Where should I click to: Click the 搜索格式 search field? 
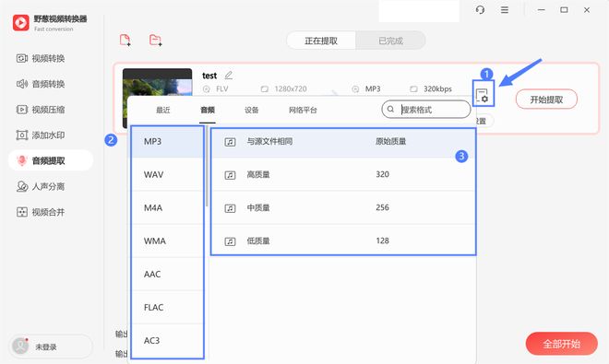coord(426,110)
